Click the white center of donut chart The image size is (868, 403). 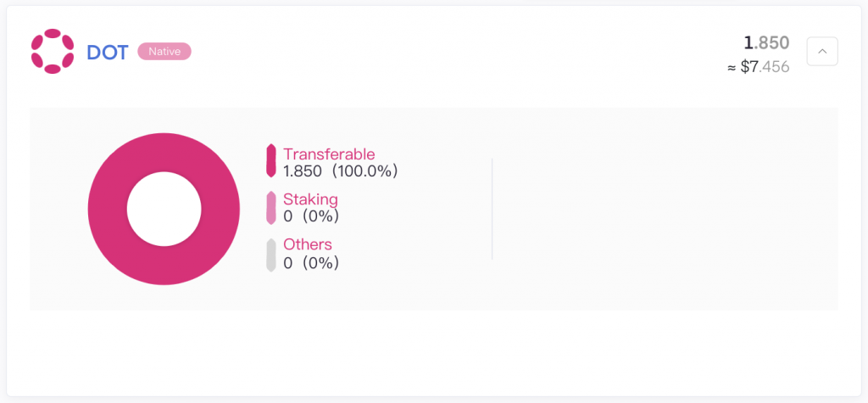[x=164, y=209]
